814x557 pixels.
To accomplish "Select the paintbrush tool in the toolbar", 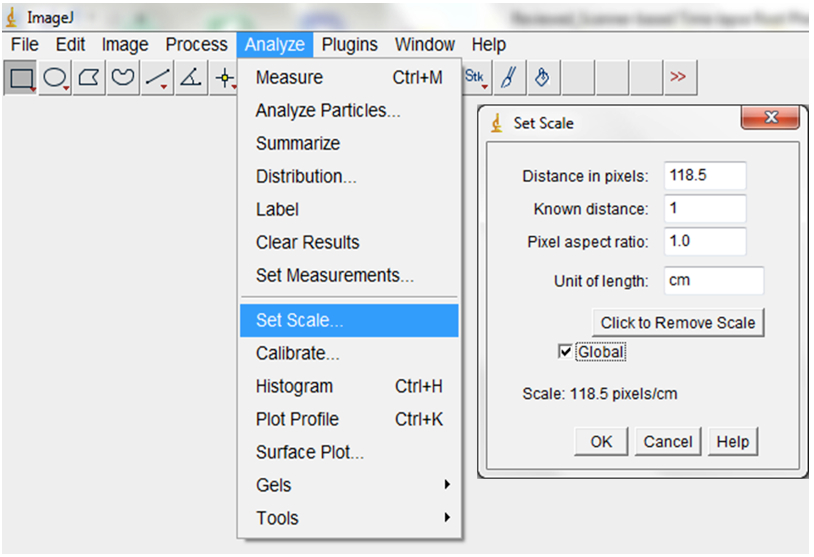I will (x=510, y=77).
